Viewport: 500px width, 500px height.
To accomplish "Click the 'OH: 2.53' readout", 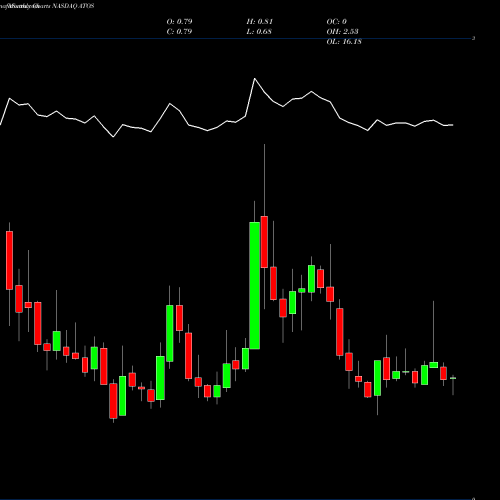I will pyautogui.click(x=342, y=32).
